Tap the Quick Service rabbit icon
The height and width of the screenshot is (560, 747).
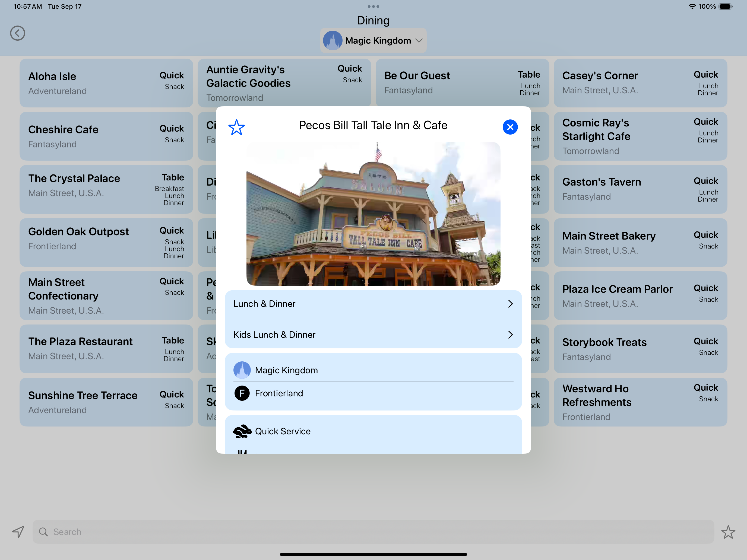(x=242, y=431)
